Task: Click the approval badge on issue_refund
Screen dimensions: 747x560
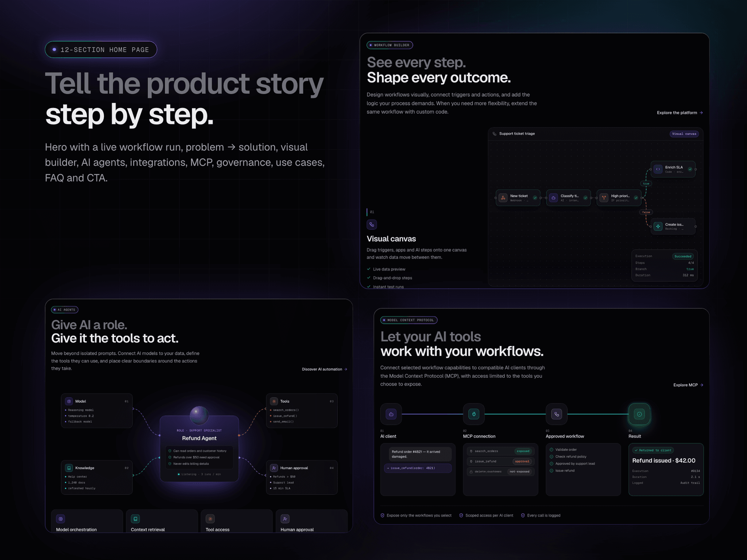Action: click(522, 462)
